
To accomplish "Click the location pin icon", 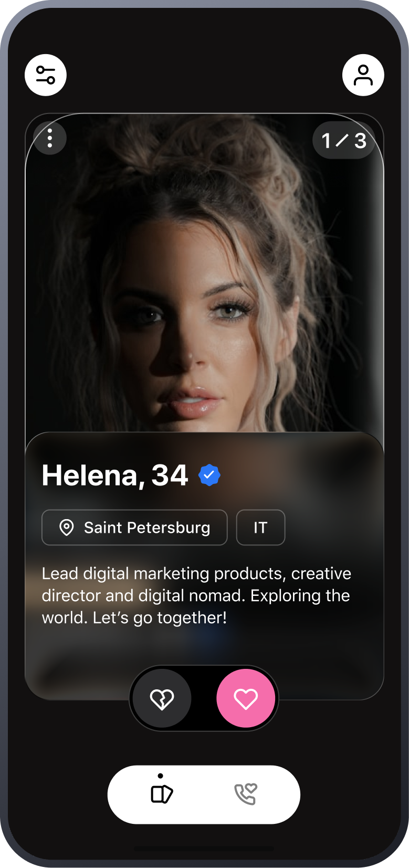I will pos(67,528).
